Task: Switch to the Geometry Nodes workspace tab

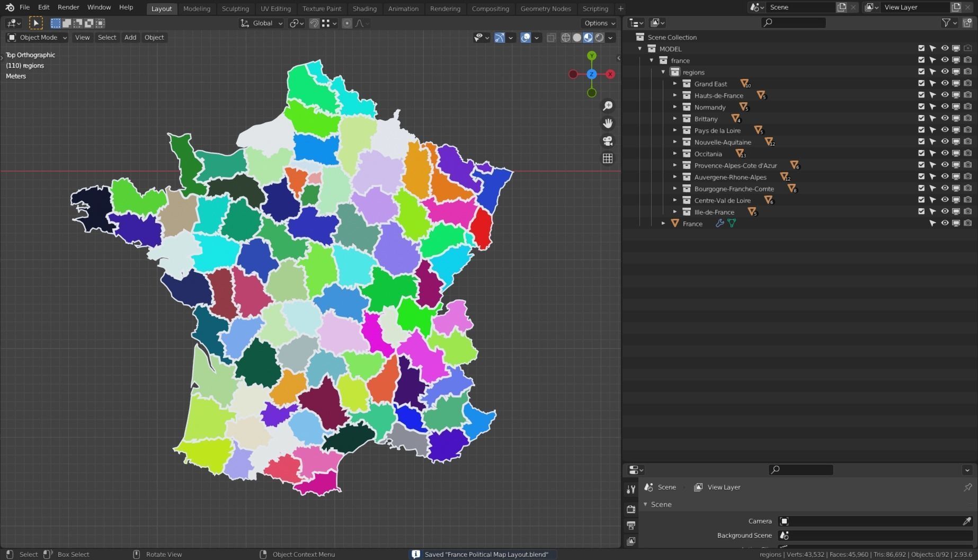Action: click(546, 8)
